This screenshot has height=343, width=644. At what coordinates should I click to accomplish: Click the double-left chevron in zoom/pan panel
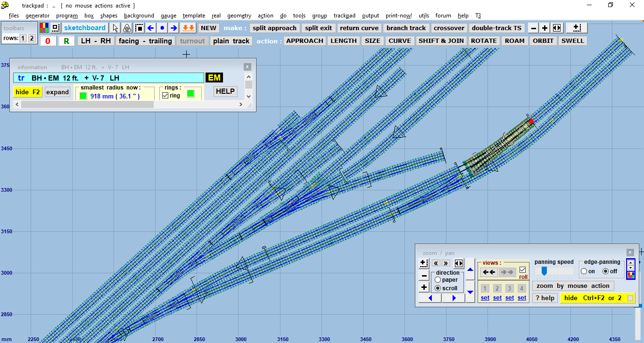(x=436, y=263)
